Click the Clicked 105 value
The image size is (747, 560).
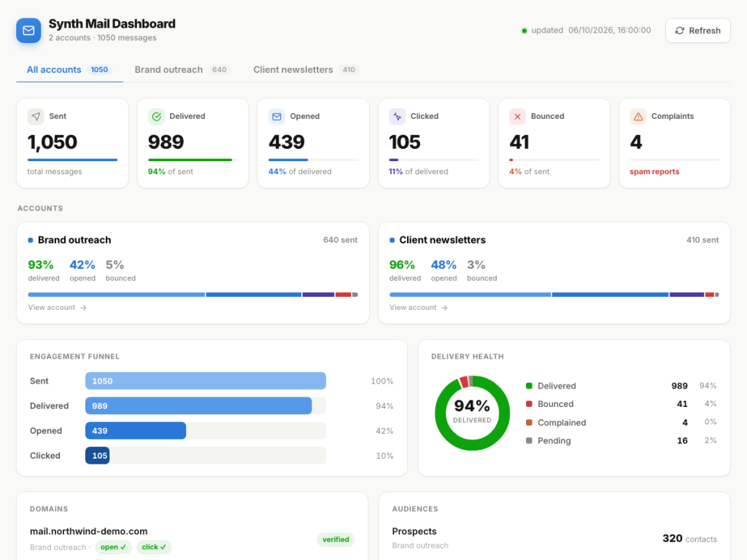[404, 142]
